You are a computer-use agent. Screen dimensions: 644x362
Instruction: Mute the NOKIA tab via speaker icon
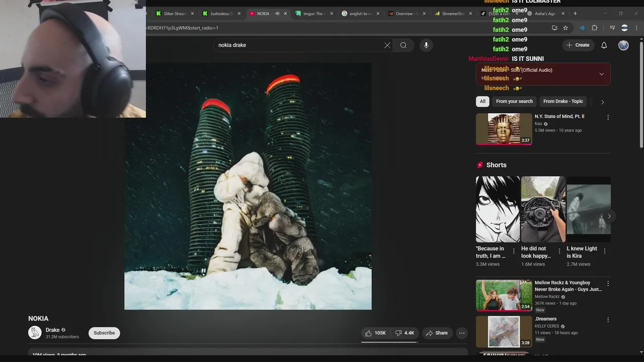277,14
